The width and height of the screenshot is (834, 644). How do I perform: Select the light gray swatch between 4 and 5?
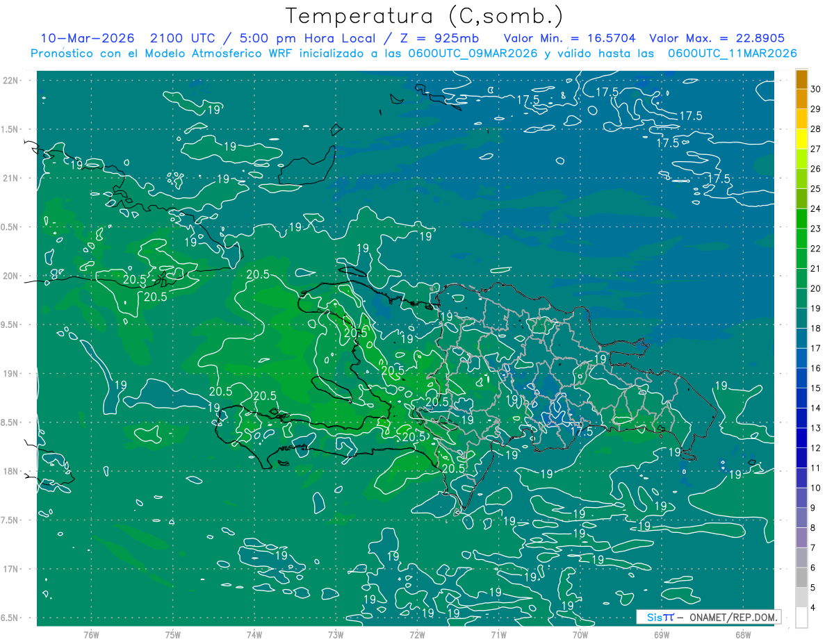(x=801, y=597)
